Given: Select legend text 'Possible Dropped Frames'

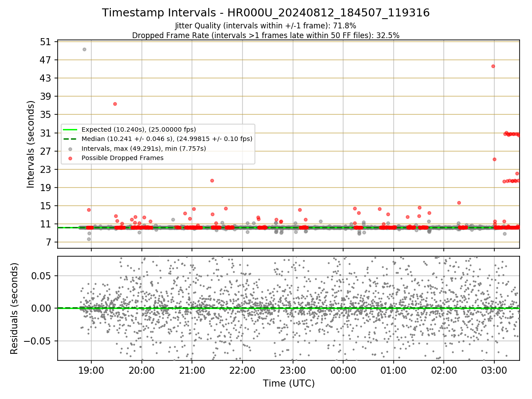Looking at the screenshot, I should 122,158.
